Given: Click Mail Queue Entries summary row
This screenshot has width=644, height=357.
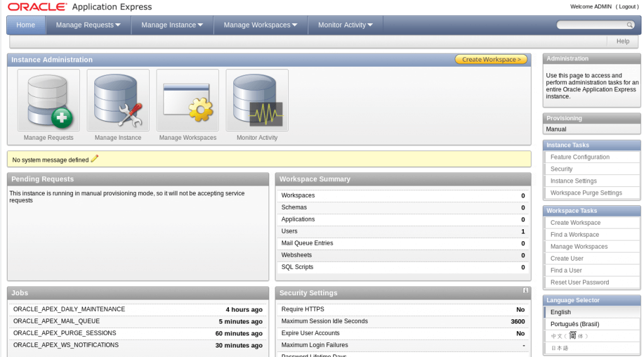Looking at the screenshot, I should (x=403, y=243).
